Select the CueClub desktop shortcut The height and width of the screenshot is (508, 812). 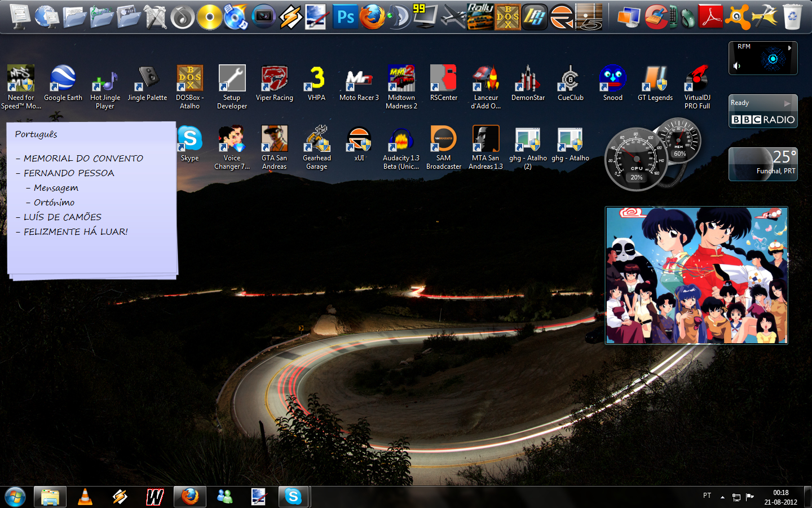[571, 84]
